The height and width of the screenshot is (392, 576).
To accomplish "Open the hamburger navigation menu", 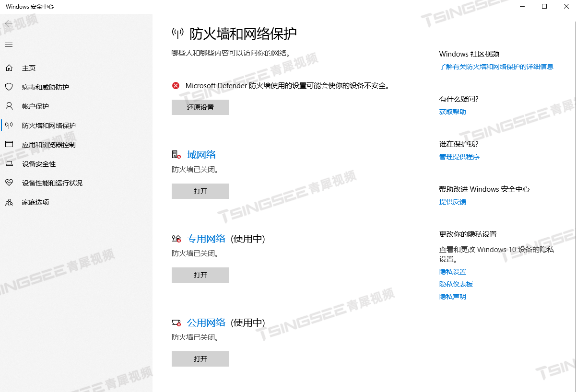I will (x=9, y=45).
